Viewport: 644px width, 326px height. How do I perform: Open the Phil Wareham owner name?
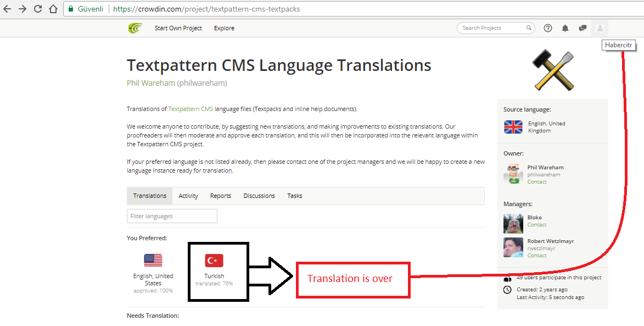[545, 167]
